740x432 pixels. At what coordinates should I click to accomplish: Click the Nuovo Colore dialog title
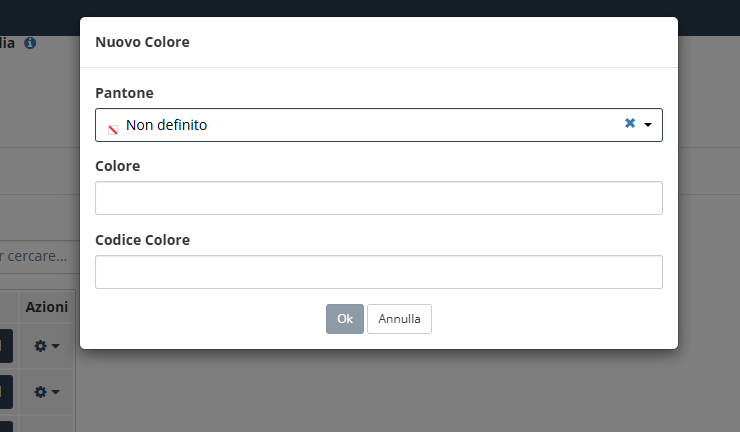pos(143,42)
